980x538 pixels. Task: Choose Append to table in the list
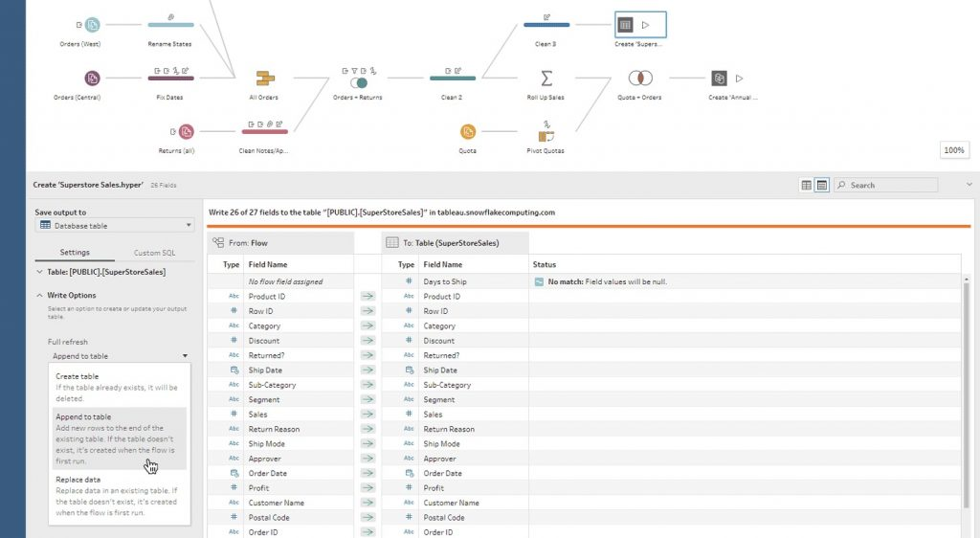(x=120, y=438)
